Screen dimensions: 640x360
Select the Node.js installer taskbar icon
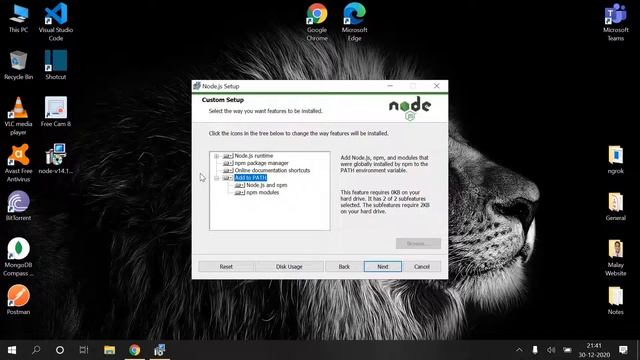[x=160, y=350]
